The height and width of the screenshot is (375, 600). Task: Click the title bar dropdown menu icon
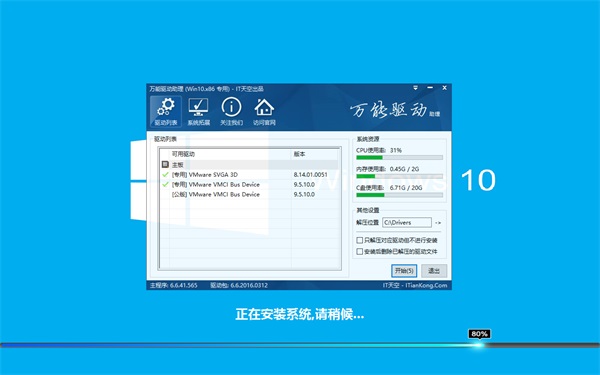[x=416, y=88]
